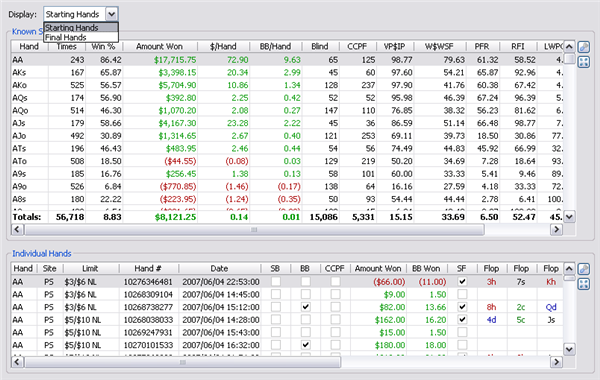Click the configure icon beside the starting hands table
The width and height of the screenshot is (600, 380).
click(584, 47)
